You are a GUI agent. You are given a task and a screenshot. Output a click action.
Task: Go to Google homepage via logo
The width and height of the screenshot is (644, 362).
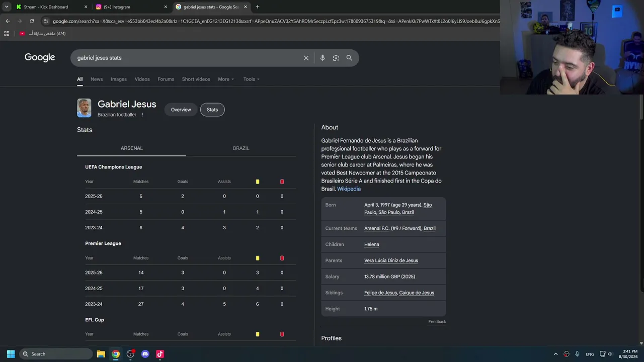[x=40, y=57]
